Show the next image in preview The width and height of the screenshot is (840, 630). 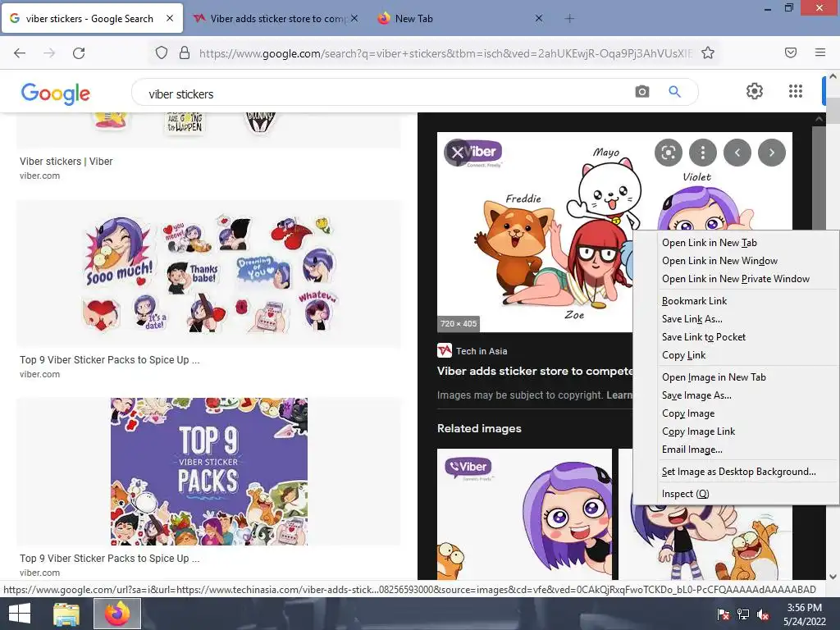771,153
